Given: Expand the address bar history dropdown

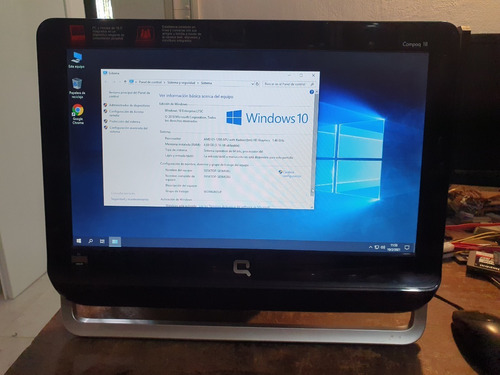Looking at the screenshot, I should pos(252,84).
